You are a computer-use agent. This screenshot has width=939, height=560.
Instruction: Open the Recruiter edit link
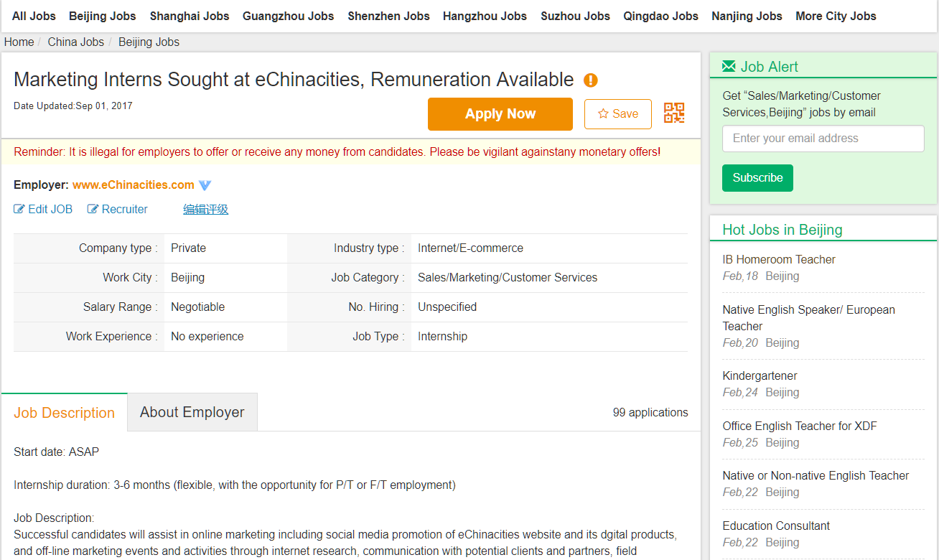[x=118, y=210]
